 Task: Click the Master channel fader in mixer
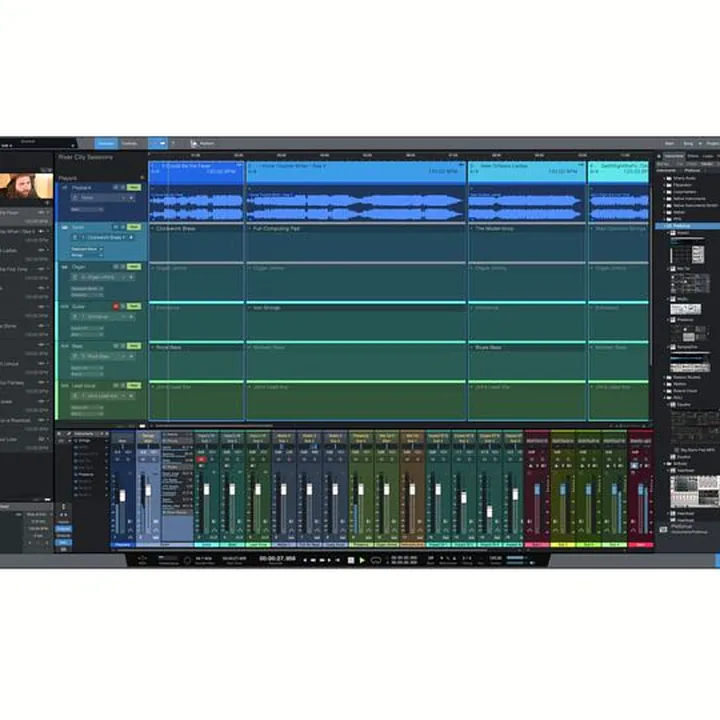[641, 490]
